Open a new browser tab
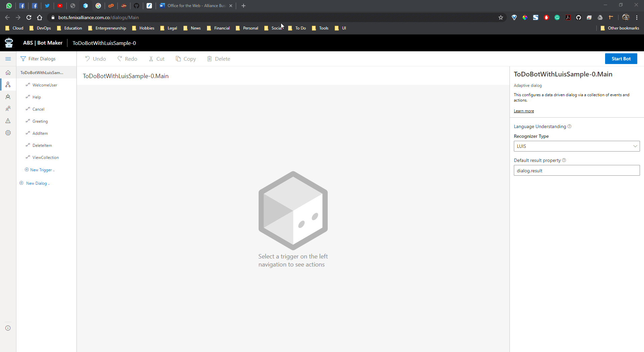The width and height of the screenshot is (644, 352). pyautogui.click(x=244, y=6)
